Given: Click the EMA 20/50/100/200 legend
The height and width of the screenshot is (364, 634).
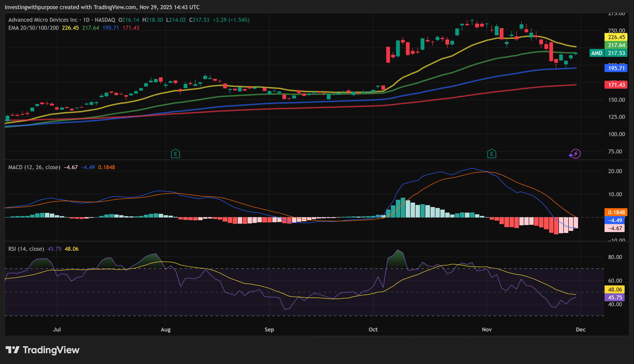Looking at the screenshot, I should pos(33,28).
